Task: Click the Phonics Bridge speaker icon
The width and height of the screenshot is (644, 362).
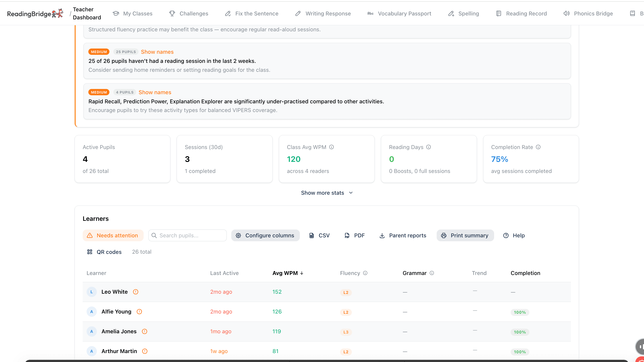Action: [566, 13]
